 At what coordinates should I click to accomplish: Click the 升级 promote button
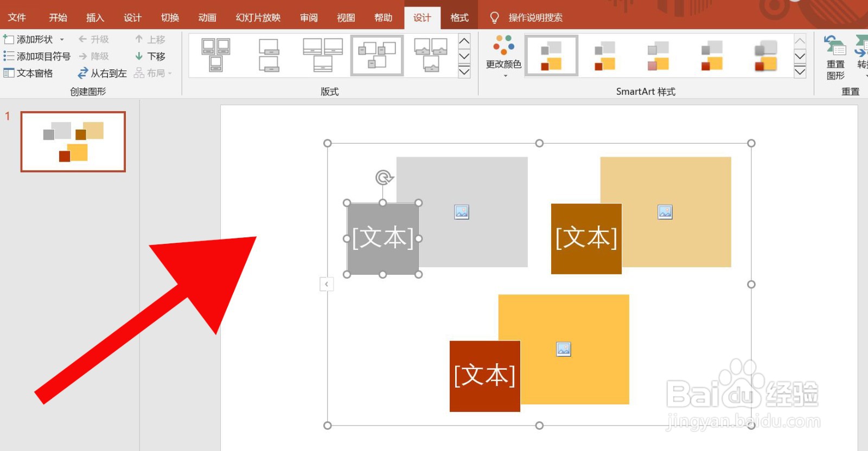coord(93,40)
